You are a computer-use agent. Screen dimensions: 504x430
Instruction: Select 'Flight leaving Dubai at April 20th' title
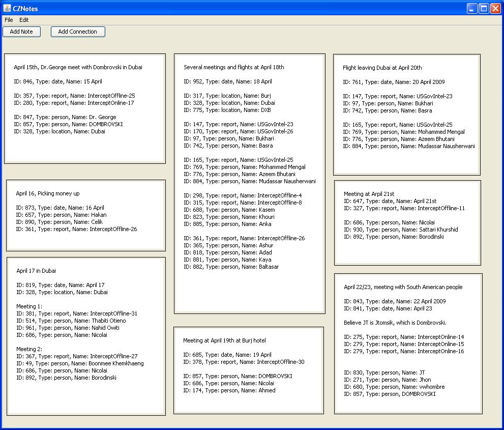(382, 68)
